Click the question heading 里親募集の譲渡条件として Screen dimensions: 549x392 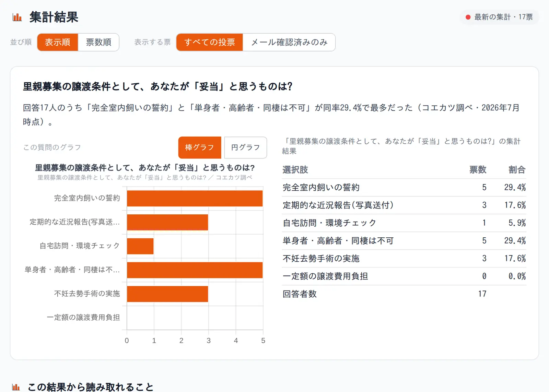tap(157, 86)
